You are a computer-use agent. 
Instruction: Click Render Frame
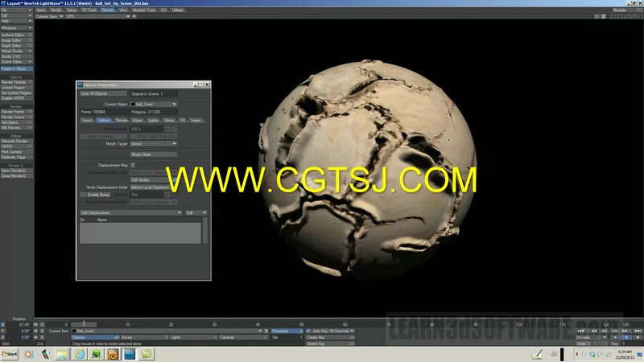[x=16, y=112]
